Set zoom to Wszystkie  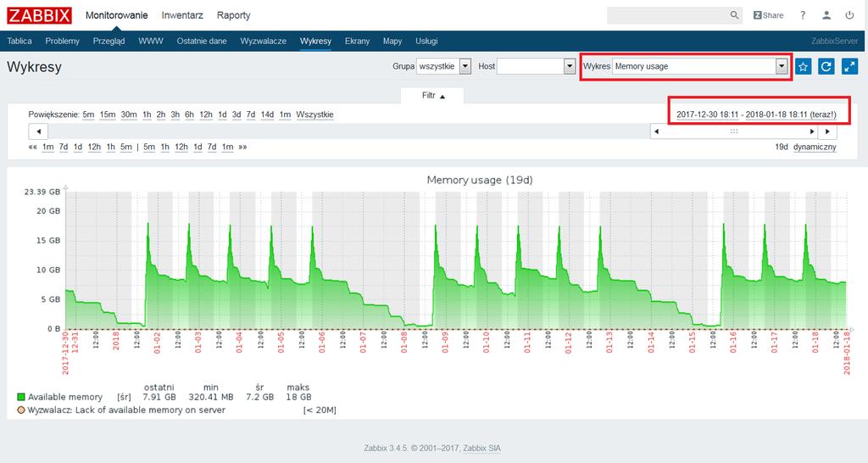click(x=314, y=114)
